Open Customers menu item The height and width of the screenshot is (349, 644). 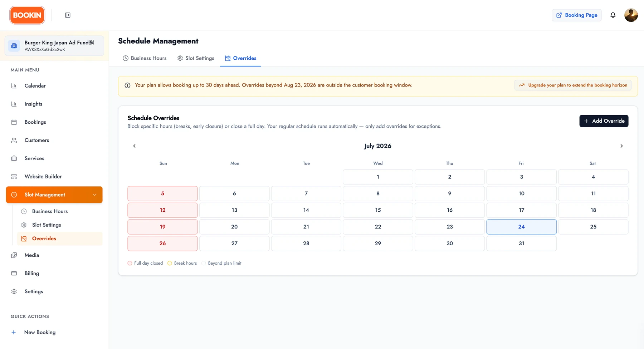click(x=54, y=140)
